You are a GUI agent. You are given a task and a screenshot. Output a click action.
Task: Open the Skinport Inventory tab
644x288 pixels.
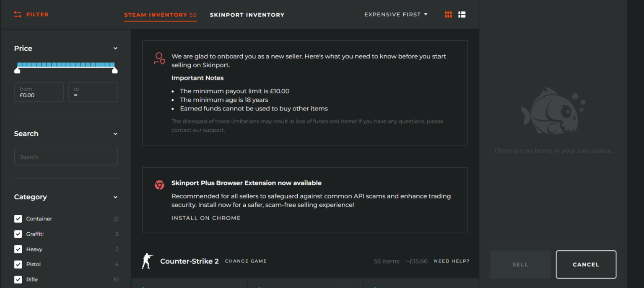point(247,14)
